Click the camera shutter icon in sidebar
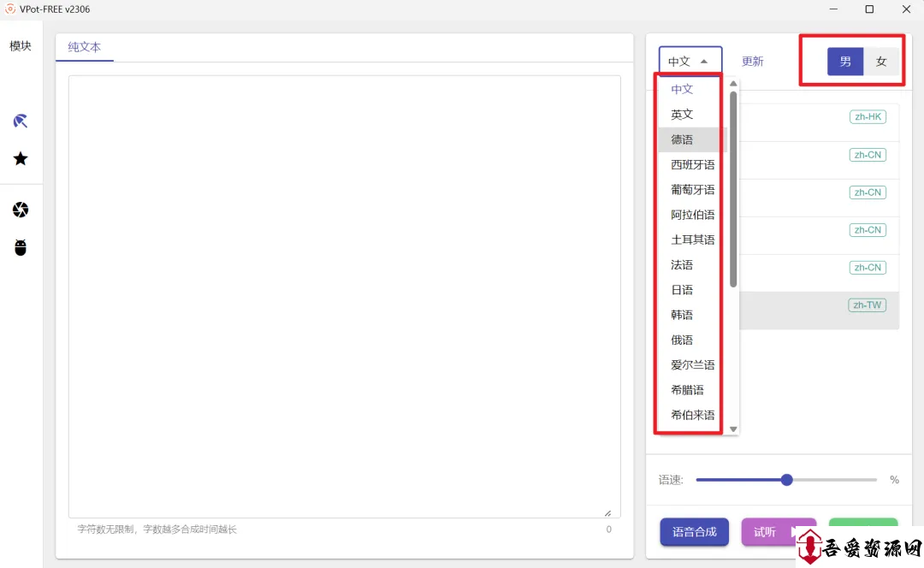 (21, 210)
